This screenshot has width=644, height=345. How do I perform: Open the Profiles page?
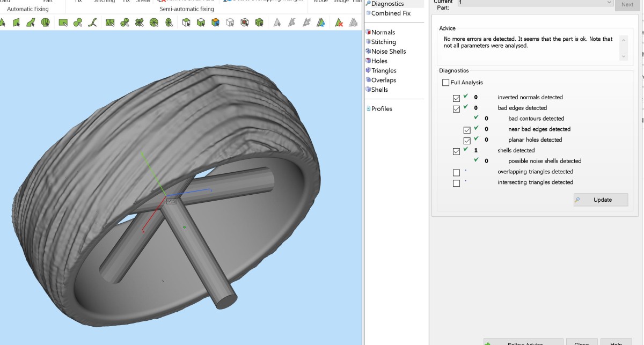pyautogui.click(x=382, y=109)
